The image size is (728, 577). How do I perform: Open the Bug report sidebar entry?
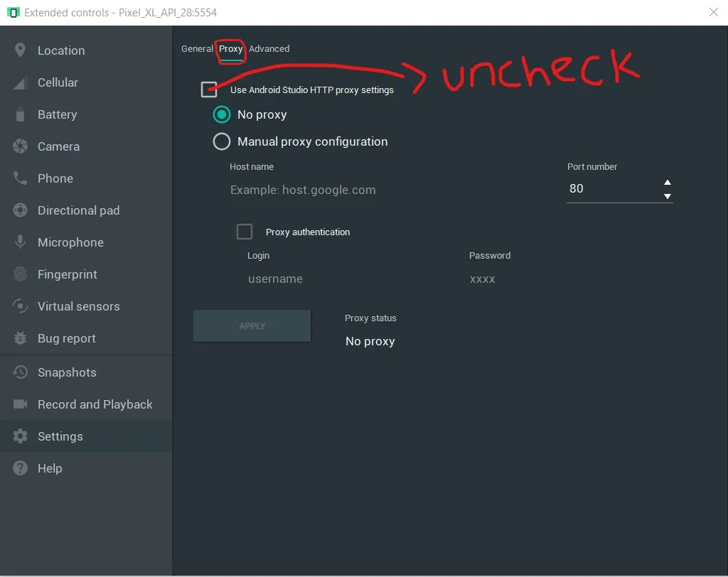86,338
